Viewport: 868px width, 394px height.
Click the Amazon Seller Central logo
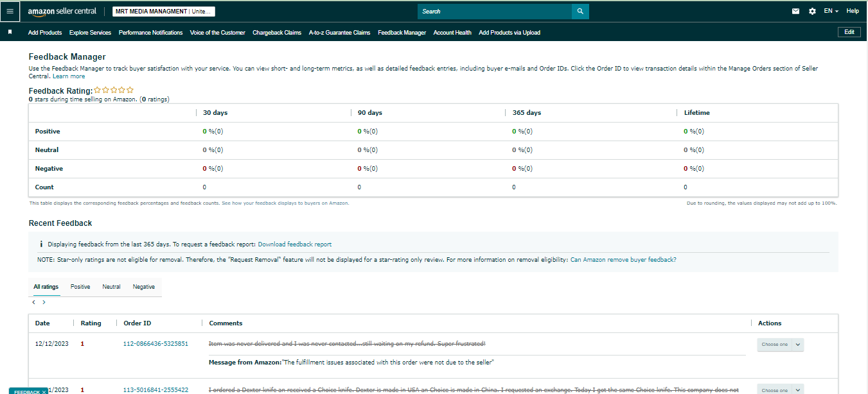[62, 11]
